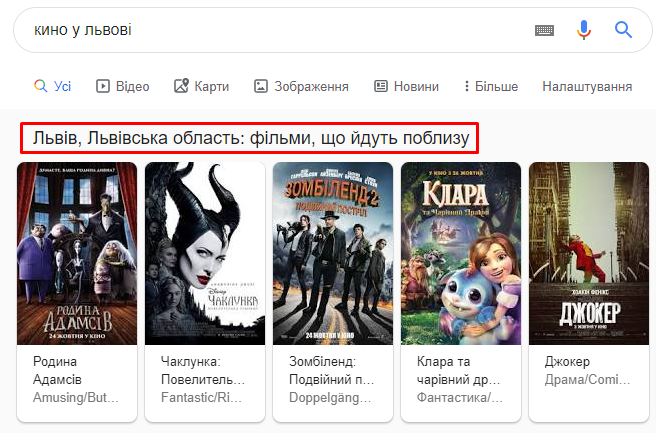Viewport: 656px width, 433px height.
Task: Open the Зображення results tab
Action: 301,86
